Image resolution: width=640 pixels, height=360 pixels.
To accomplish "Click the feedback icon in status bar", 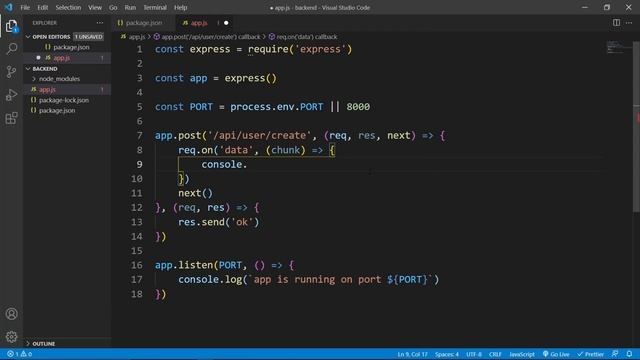I will click(x=615, y=354).
